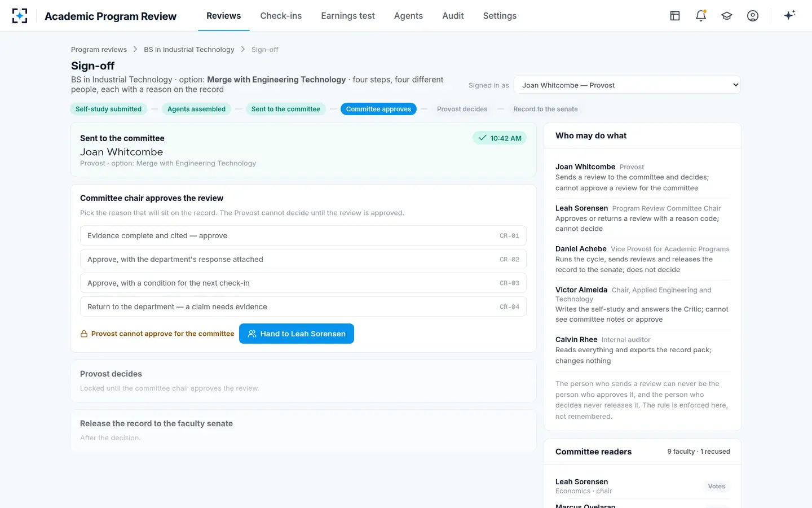Click 'Calvin Rhee' internal auditor entry

pos(576,340)
